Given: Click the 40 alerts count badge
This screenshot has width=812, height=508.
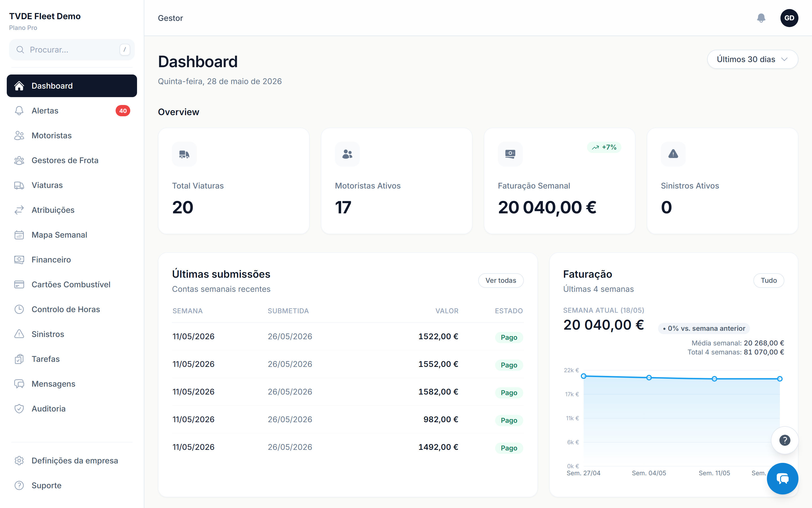Looking at the screenshot, I should (123, 111).
